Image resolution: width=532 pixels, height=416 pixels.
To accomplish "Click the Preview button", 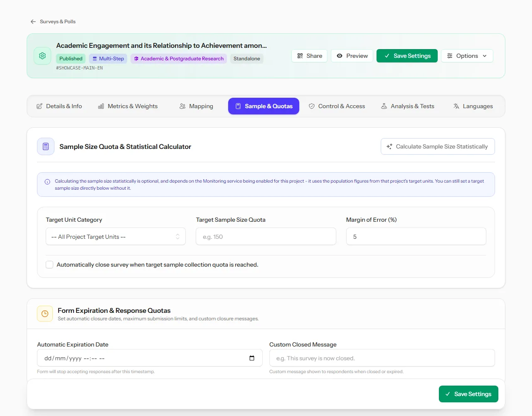I will 352,56.
